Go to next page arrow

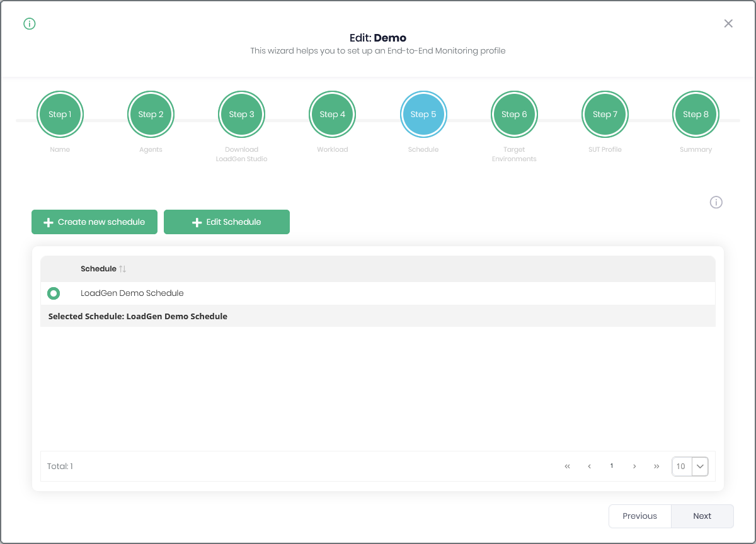point(634,467)
